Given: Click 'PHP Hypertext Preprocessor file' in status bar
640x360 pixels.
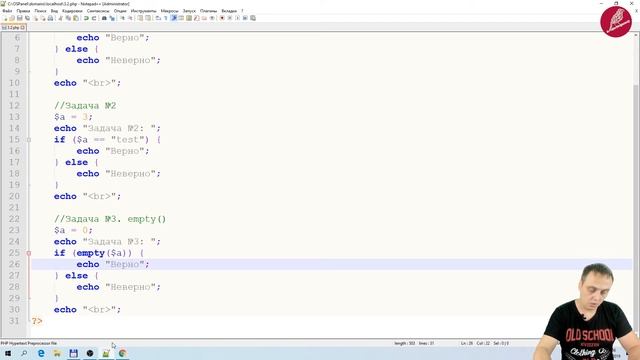Looking at the screenshot, I should pos(29,343).
